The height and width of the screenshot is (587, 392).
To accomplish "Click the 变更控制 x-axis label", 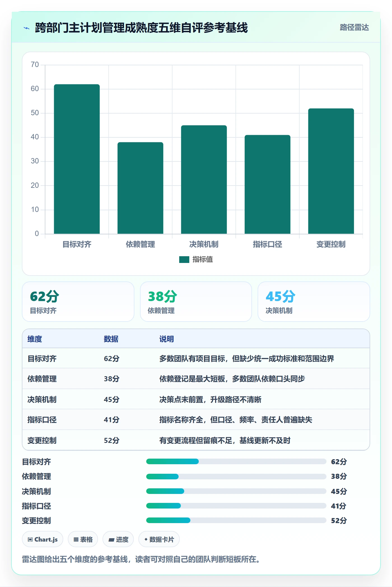I will click(331, 244).
